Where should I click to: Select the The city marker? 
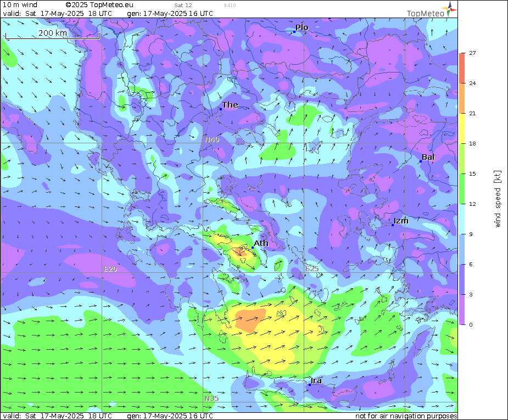[221, 109]
